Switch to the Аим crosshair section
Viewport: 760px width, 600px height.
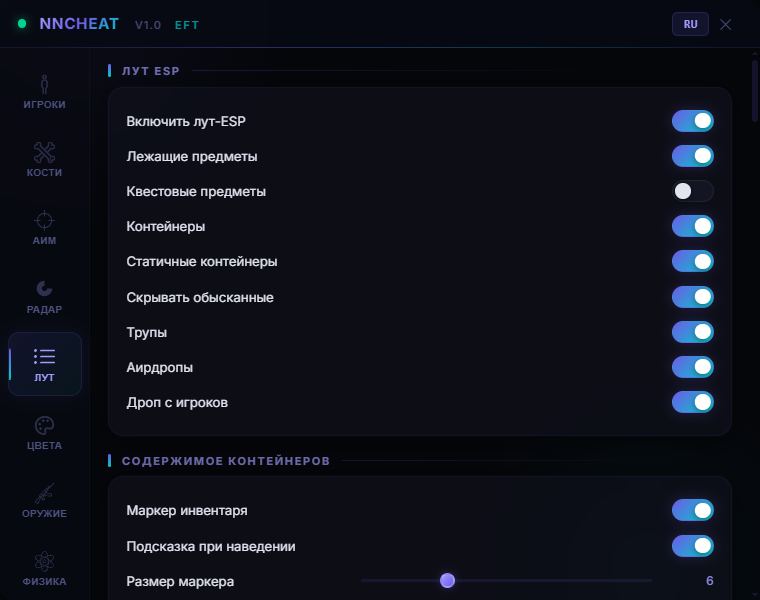45,228
